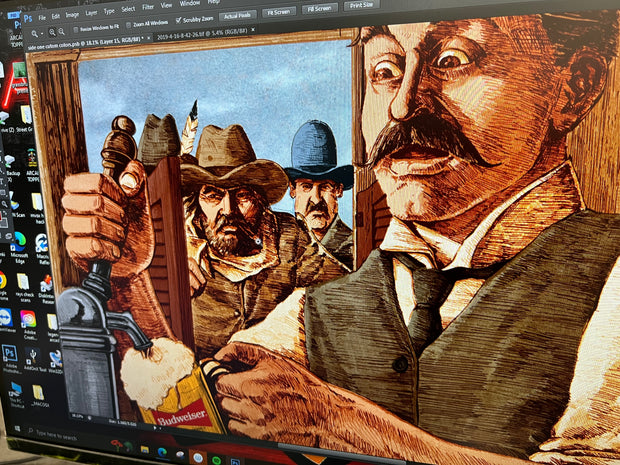
Task: Close the 2019-4-16 tif document tab
Action: pyautogui.click(x=253, y=30)
